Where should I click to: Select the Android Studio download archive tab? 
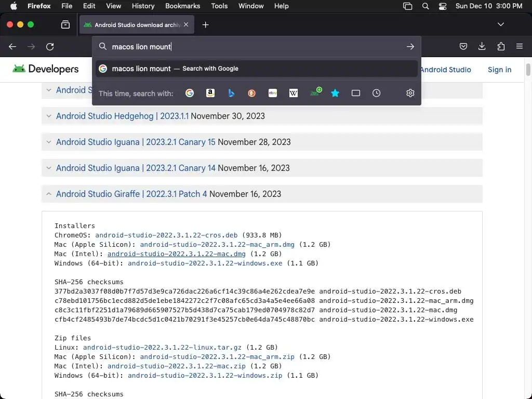[137, 24]
